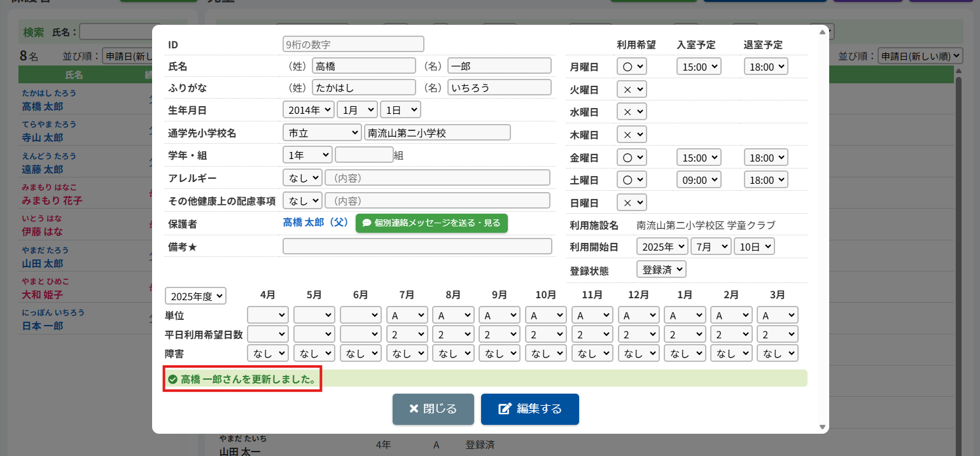Open the allergy なし dropdown
The height and width of the screenshot is (456, 980).
click(302, 177)
